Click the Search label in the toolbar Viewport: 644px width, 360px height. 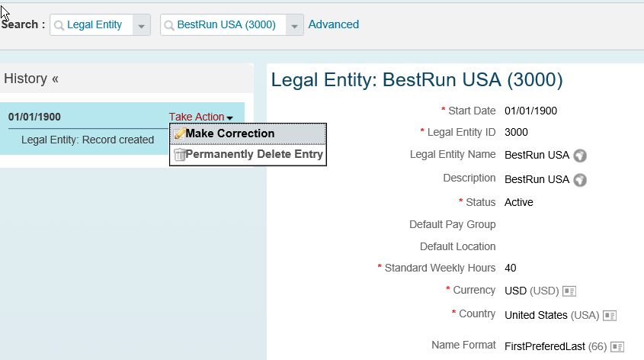(x=23, y=24)
